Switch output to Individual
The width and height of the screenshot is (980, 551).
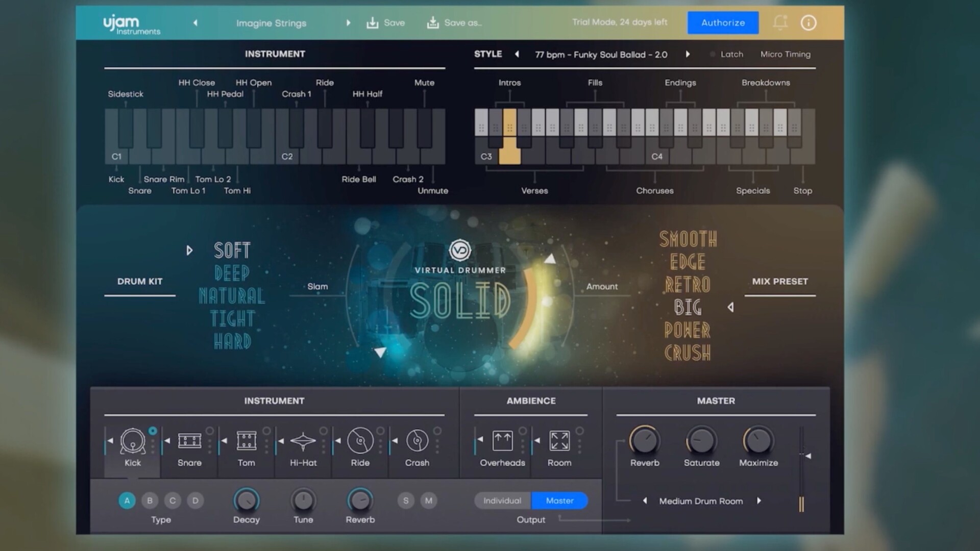[x=503, y=500]
